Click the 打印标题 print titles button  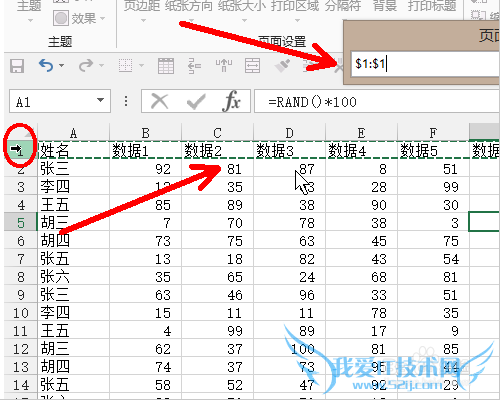tap(432, 6)
